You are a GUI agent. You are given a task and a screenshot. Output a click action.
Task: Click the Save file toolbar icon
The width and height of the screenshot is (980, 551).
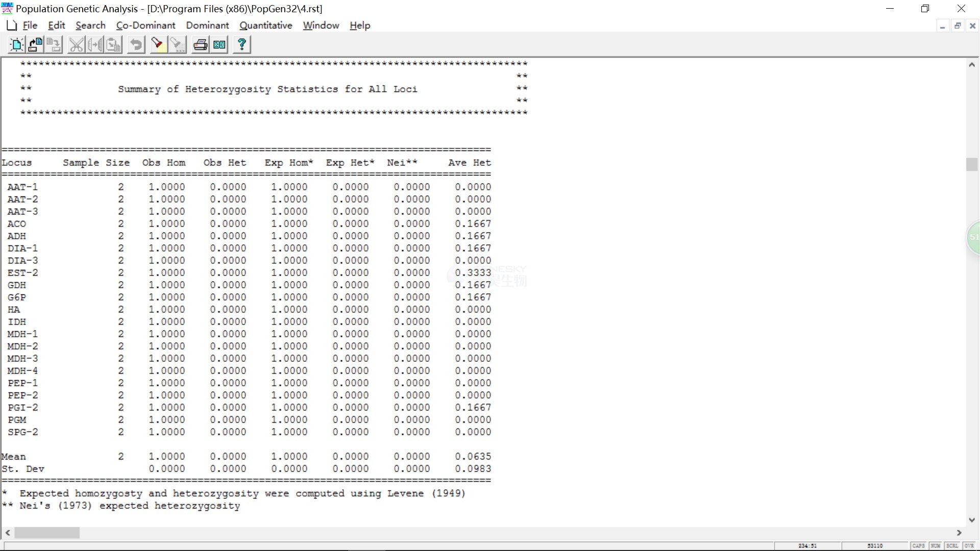[x=54, y=45]
